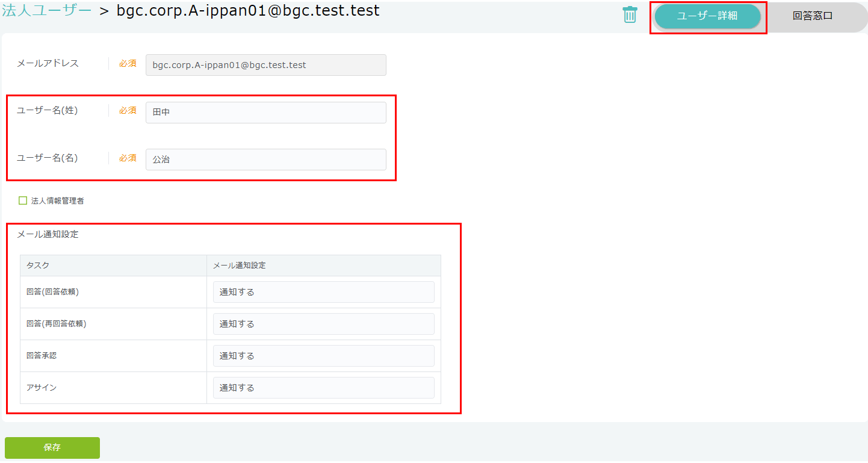Expand the 回答(再回答依頼) notification dropdown
The image size is (868, 463).
[x=323, y=324]
